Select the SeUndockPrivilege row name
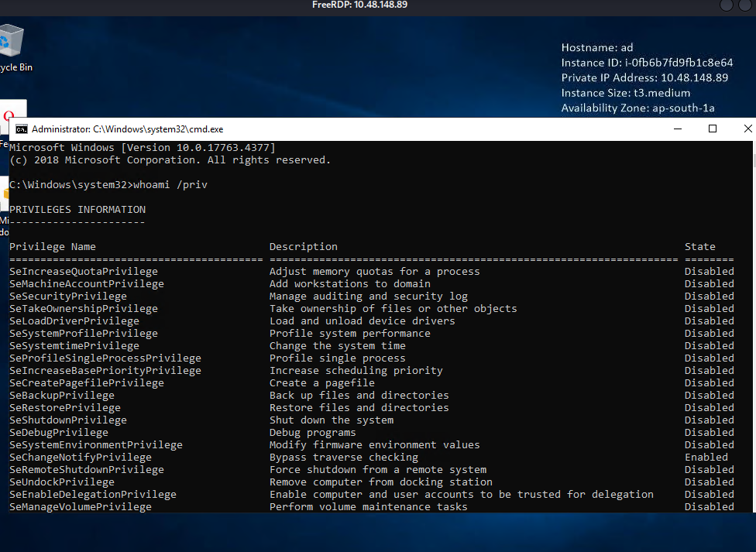The width and height of the screenshot is (756, 552). [x=62, y=482]
